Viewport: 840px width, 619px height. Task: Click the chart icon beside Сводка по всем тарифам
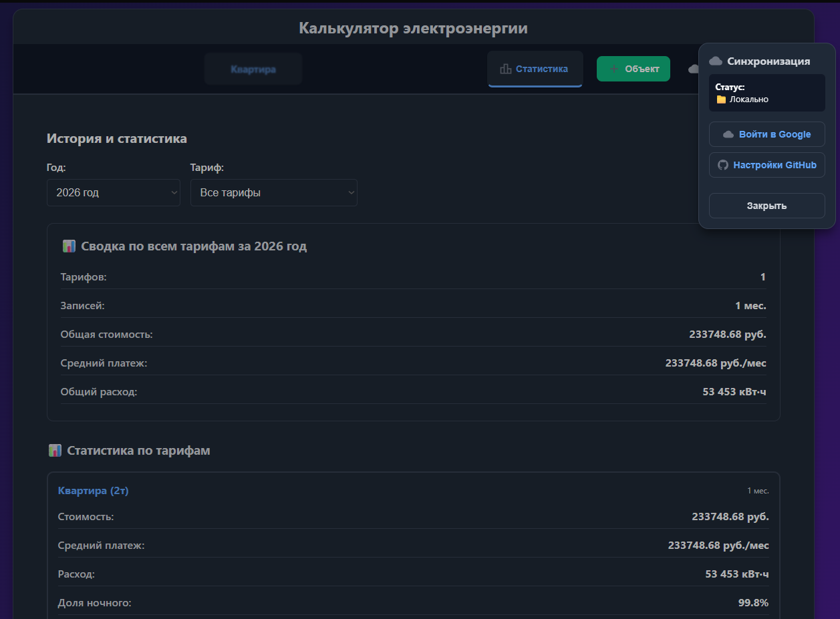tap(69, 246)
